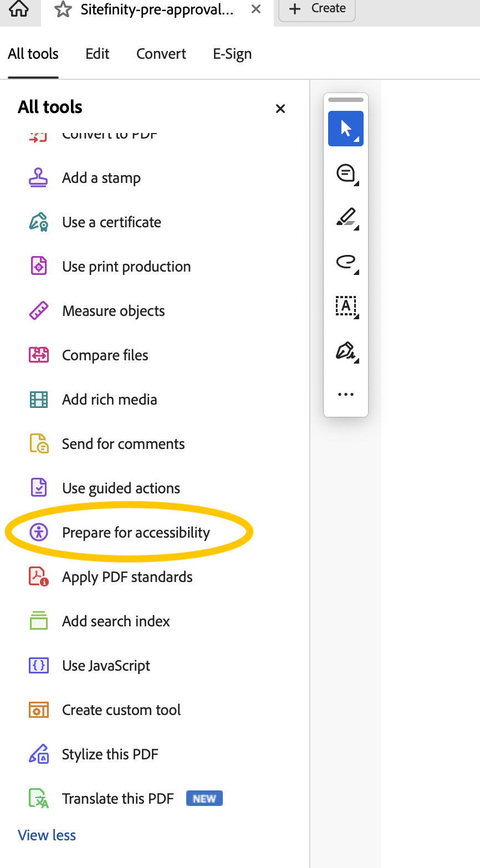Activate the Add comment tool
Screen dimensions: 480x868
[x=344, y=173]
